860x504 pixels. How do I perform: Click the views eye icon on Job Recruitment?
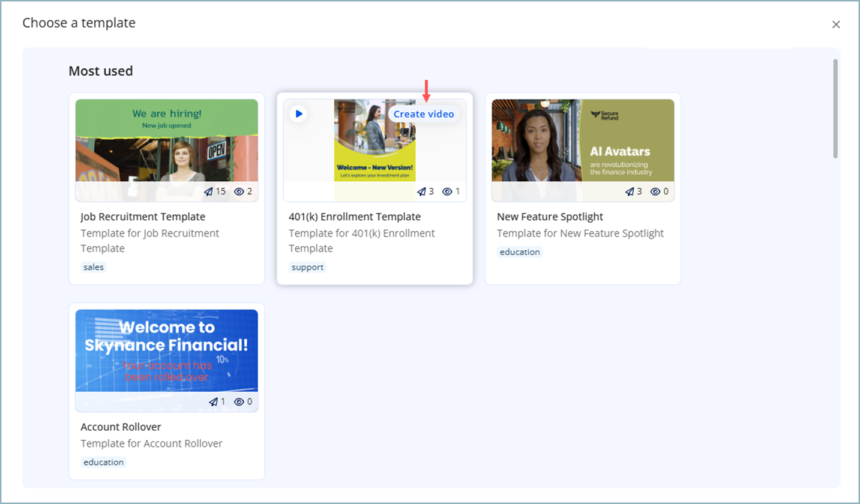(x=239, y=192)
